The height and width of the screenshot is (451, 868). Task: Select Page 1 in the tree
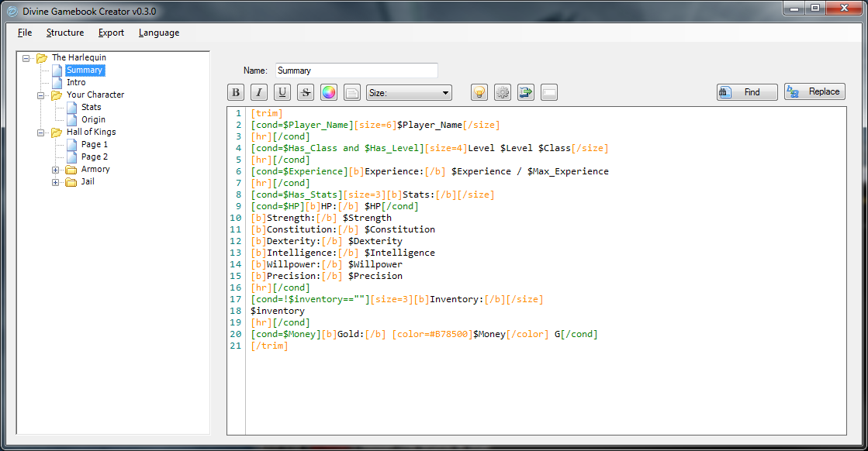click(x=95, y=144)
